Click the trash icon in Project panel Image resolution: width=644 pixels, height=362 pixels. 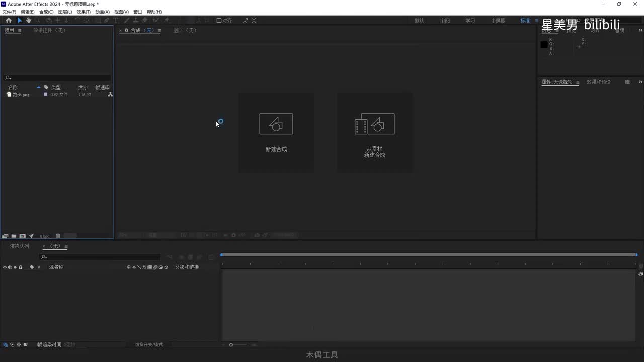click(x=58, y=236)
